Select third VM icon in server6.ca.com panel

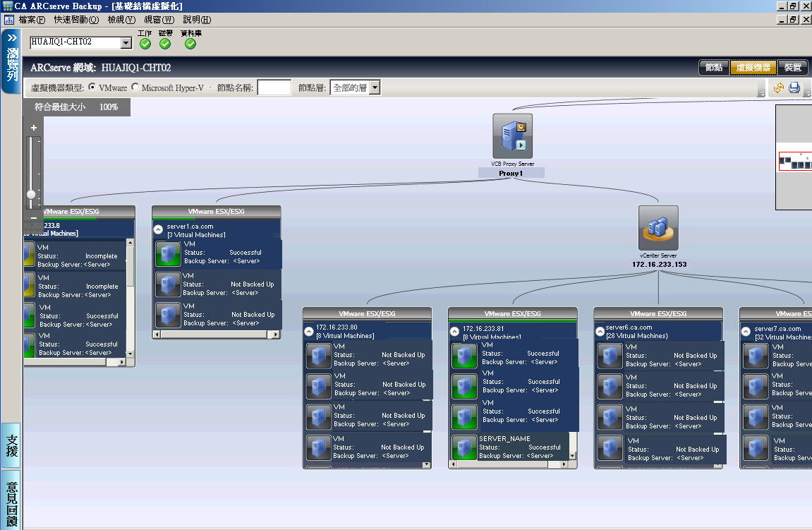610,416
